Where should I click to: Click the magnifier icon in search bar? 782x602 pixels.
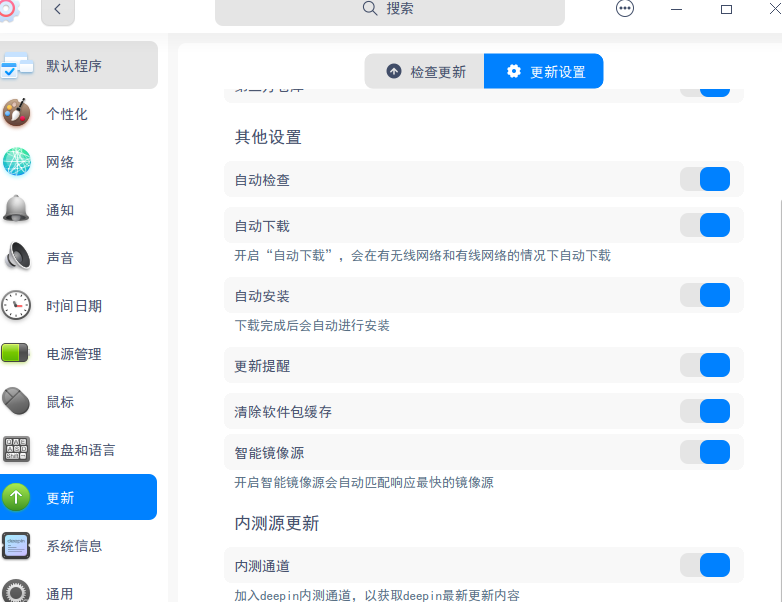tap(370, 8)
